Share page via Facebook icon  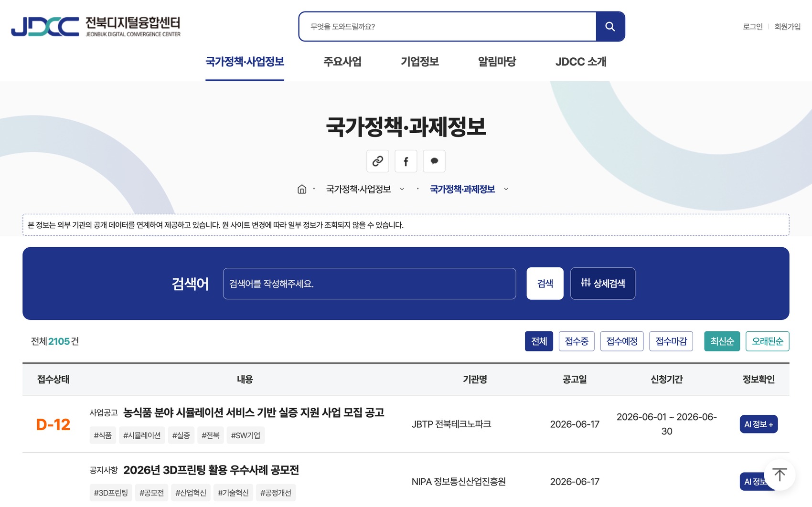pos(406,161)
